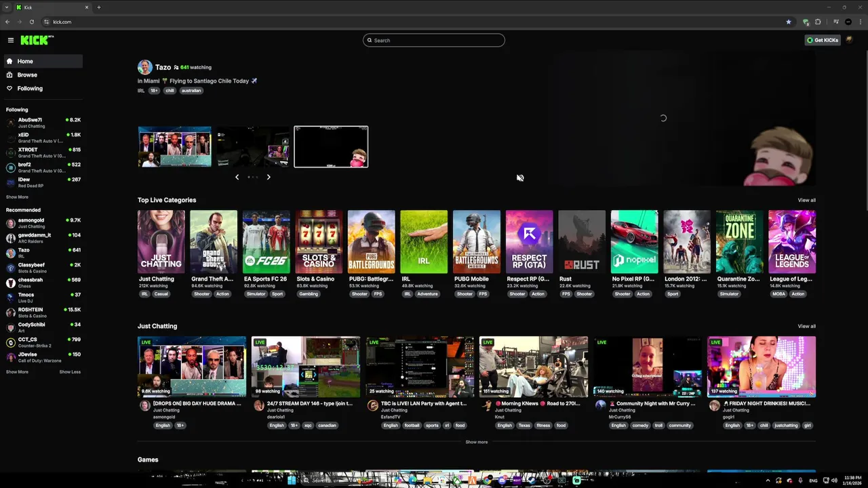Reload the kick.com page
This screenshot has width=868, height=488.
tap(31, 22)
